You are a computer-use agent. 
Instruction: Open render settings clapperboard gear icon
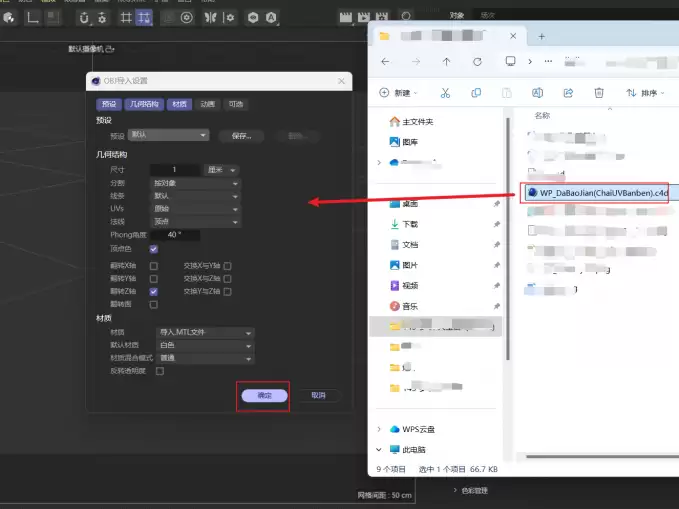point(382,17)
